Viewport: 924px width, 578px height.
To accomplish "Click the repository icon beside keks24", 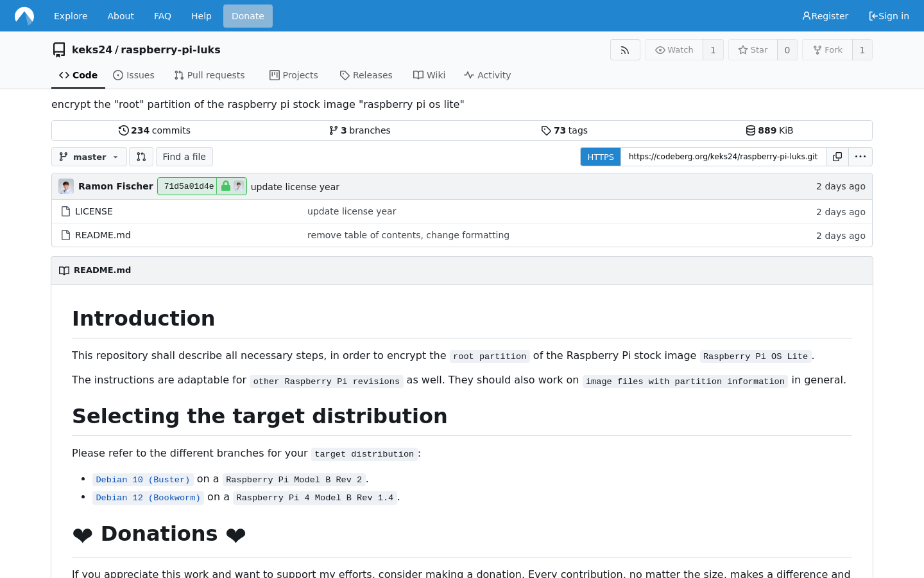I will point(59,49).
